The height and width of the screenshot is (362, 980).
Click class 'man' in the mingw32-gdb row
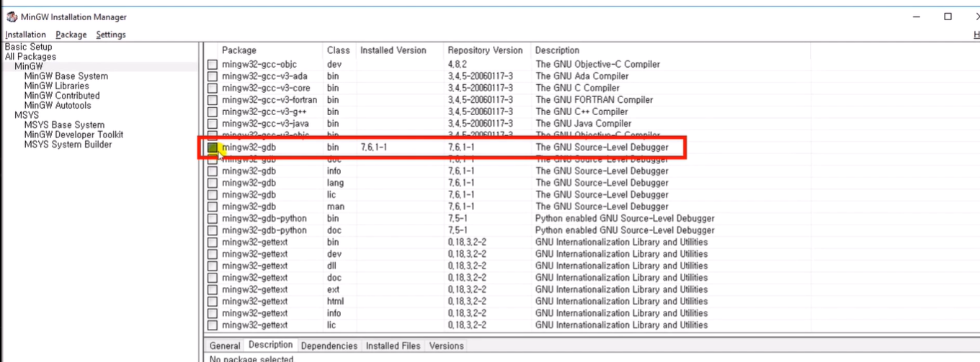coord(334,207)
